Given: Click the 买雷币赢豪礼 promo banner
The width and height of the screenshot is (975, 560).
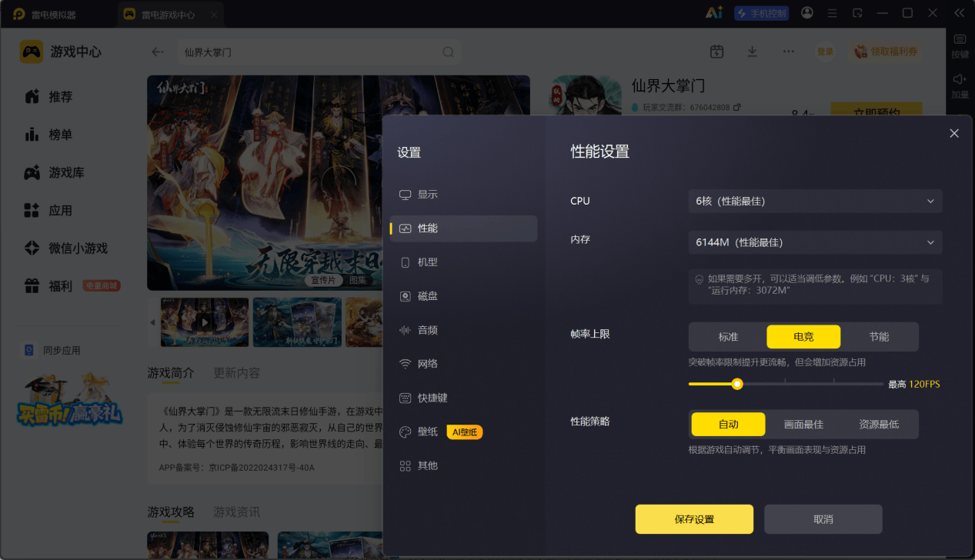Looking at the screenshot, I should pyautogui.click(x=70, y=400).
